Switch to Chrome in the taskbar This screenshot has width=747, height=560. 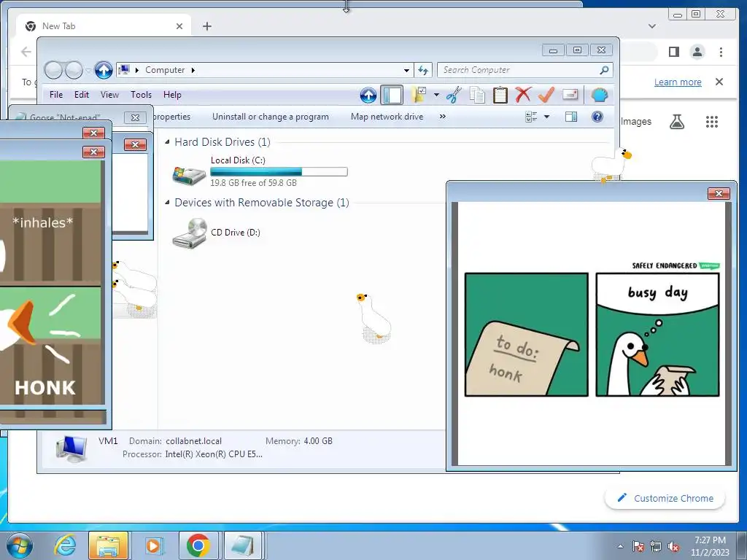point(198,545)
